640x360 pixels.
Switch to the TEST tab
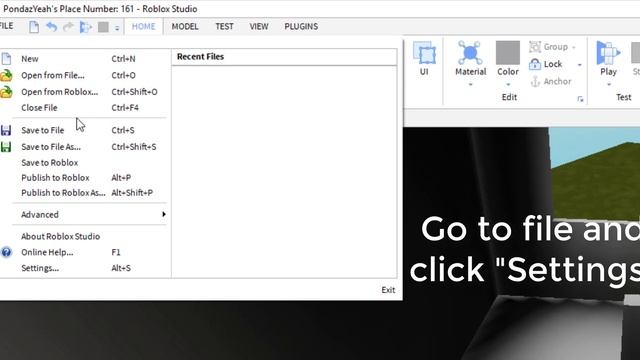click(x=224, y=27)
